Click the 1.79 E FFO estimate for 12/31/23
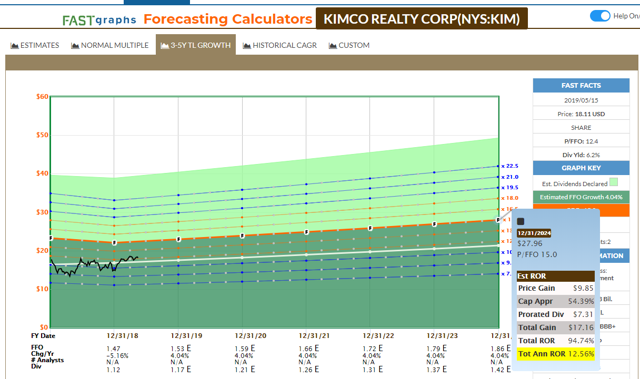The width and height of the screenshot is (640, 379). (x=436, y=349)
